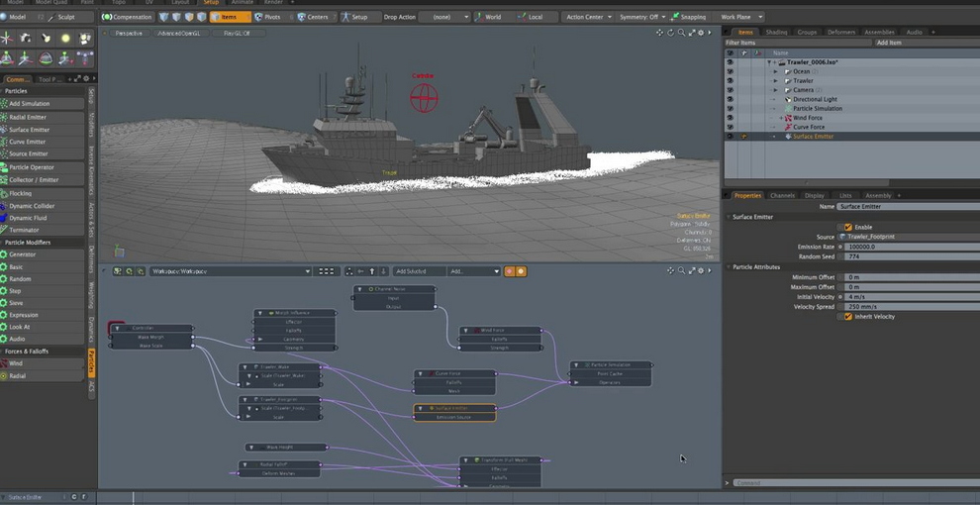Viewport: 980px width, 505px height.
Task: Click the Terminator tool
Action: pos(25,230)
